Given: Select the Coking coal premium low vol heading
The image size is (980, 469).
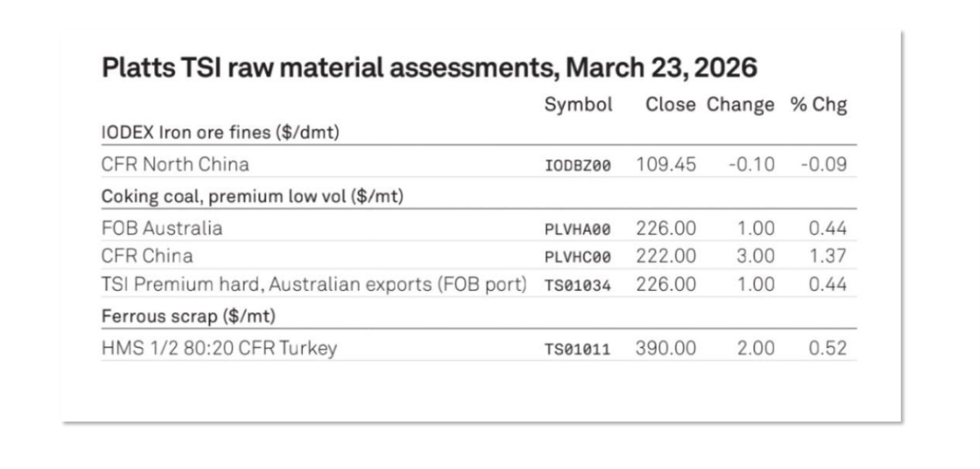Looking at the screenshot, I should pos(252,196).
